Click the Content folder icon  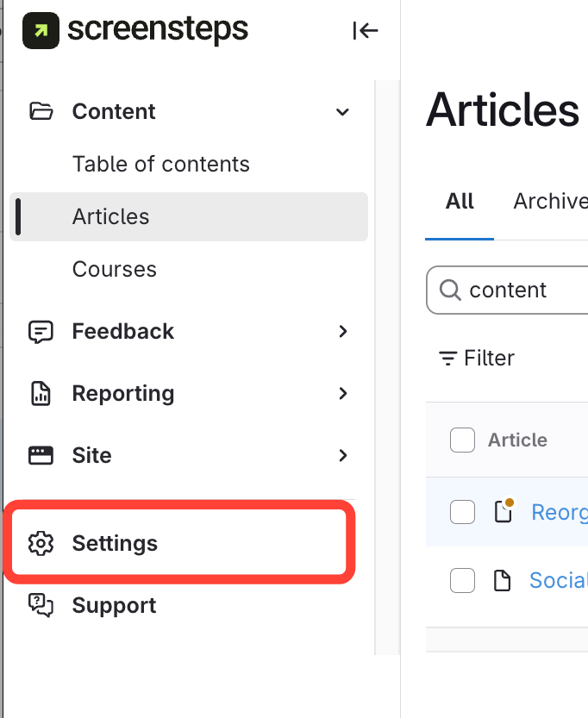point(41,111)
